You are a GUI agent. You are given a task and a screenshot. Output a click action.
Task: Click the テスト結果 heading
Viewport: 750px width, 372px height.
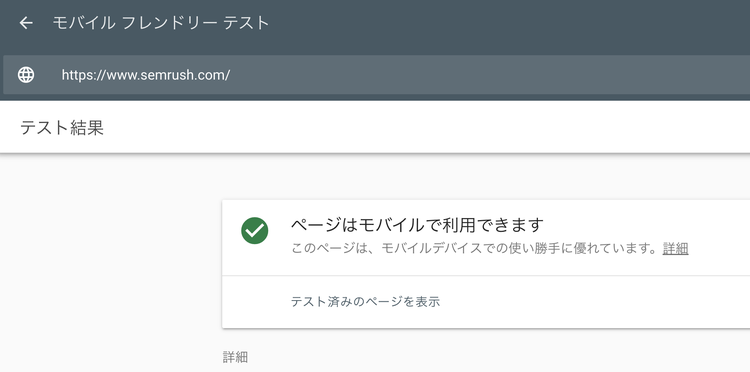(x=62, y=128)
